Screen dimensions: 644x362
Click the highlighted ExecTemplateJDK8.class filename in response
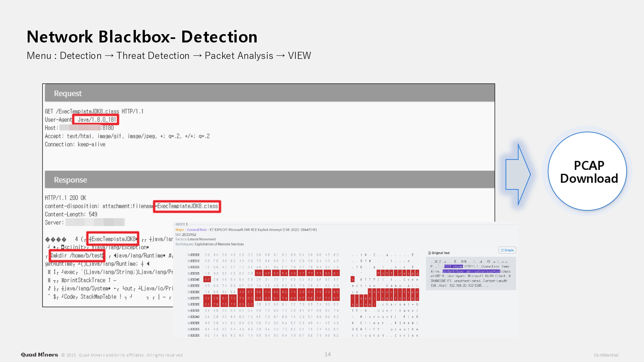tap(187, 206)
